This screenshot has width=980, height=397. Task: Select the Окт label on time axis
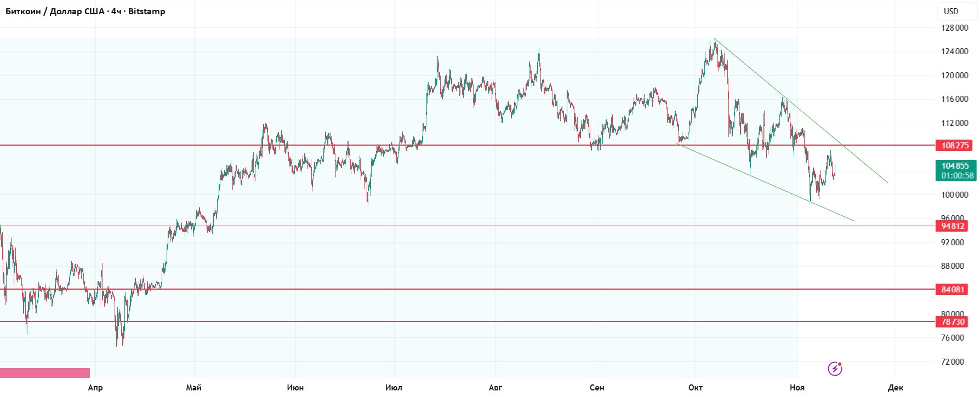pos(695,388)
